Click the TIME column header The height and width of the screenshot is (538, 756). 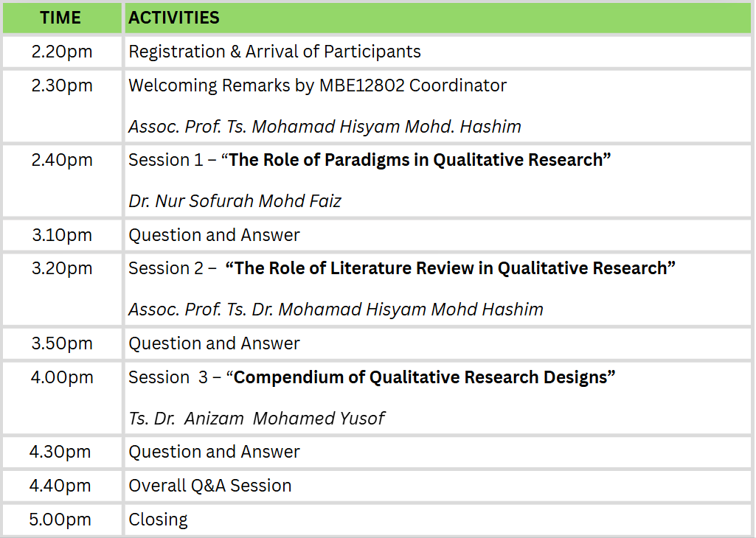tap(60, 18)
